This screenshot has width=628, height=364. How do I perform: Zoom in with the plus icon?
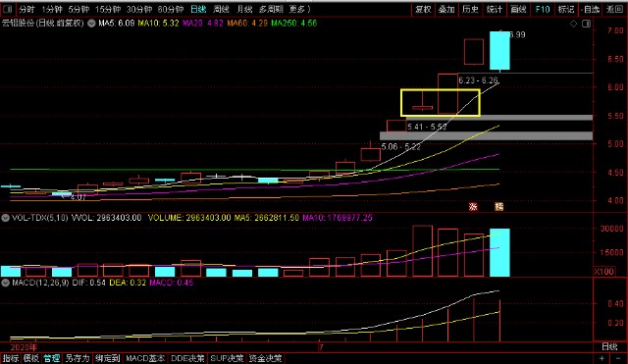coord(602,358)
